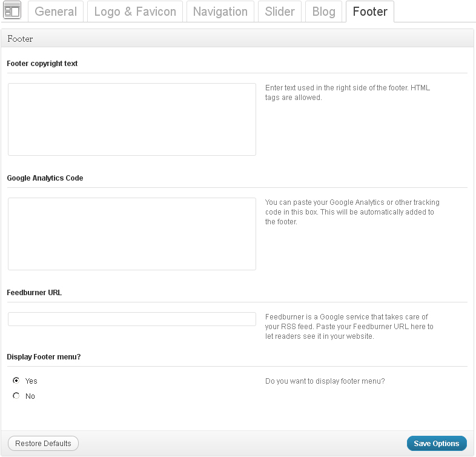
Task: Select the Slider tab
Action: (280, 12)
